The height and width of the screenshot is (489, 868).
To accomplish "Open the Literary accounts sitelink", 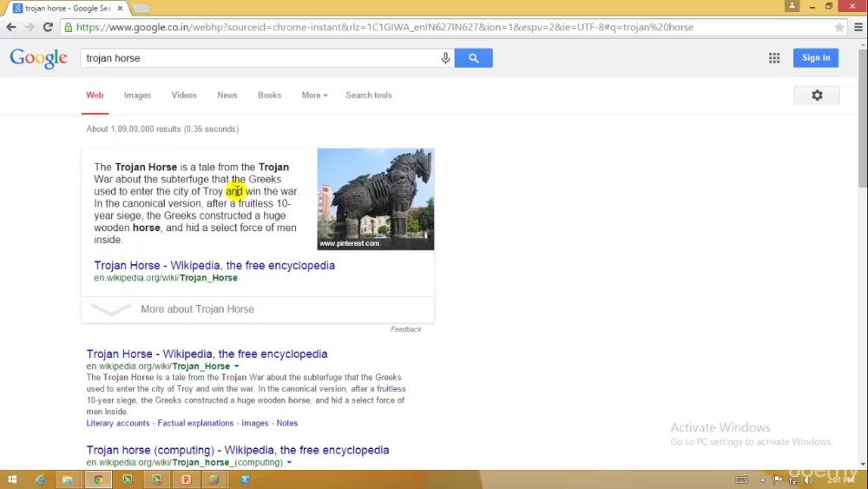I will click(x=118, y=423).
